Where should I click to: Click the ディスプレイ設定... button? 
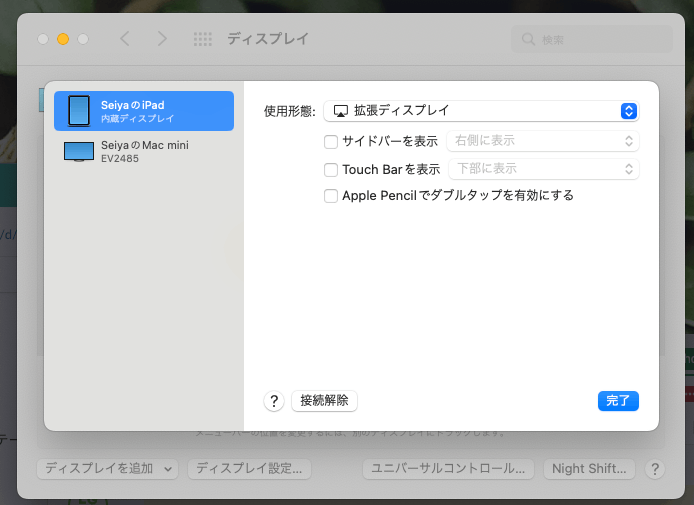[249, 469]
